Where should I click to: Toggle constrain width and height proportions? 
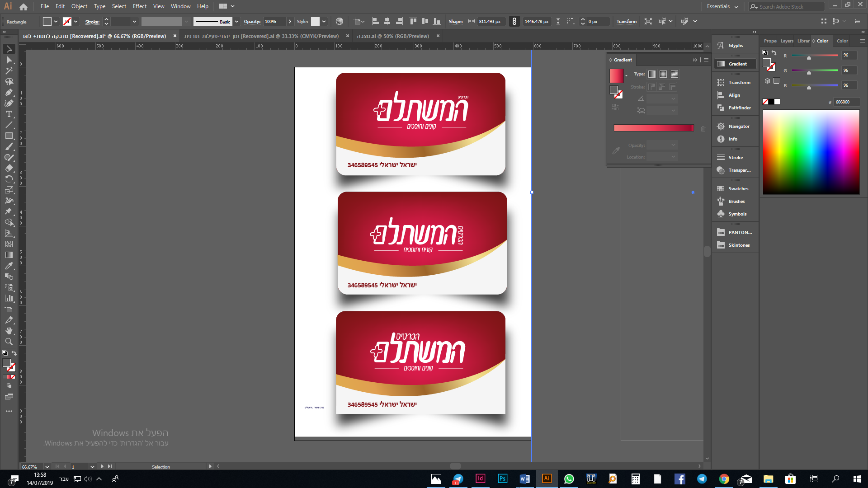[514, 22]
